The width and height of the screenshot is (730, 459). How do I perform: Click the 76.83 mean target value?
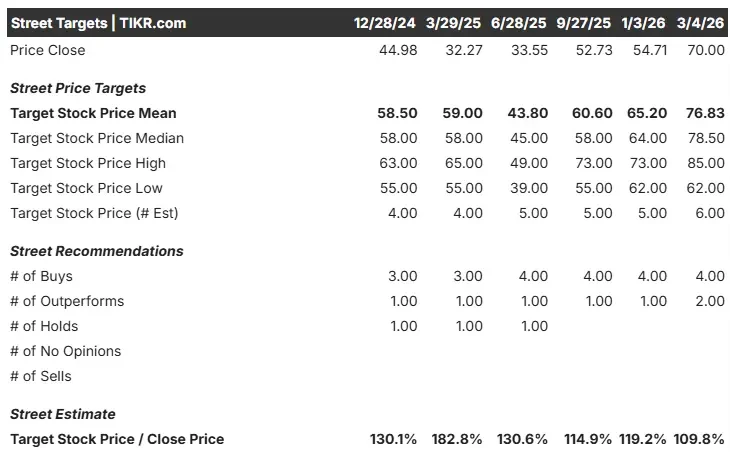[705, 113]
